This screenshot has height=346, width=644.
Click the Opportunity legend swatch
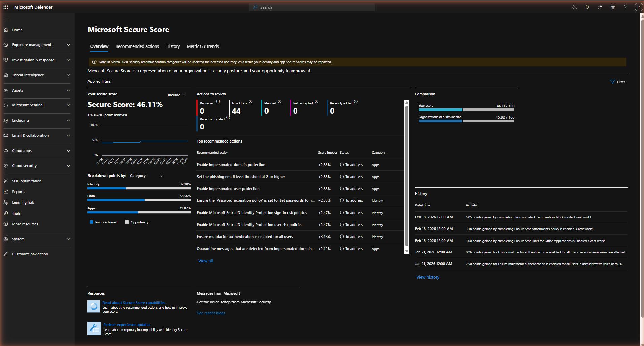click(x=127, y=222)
